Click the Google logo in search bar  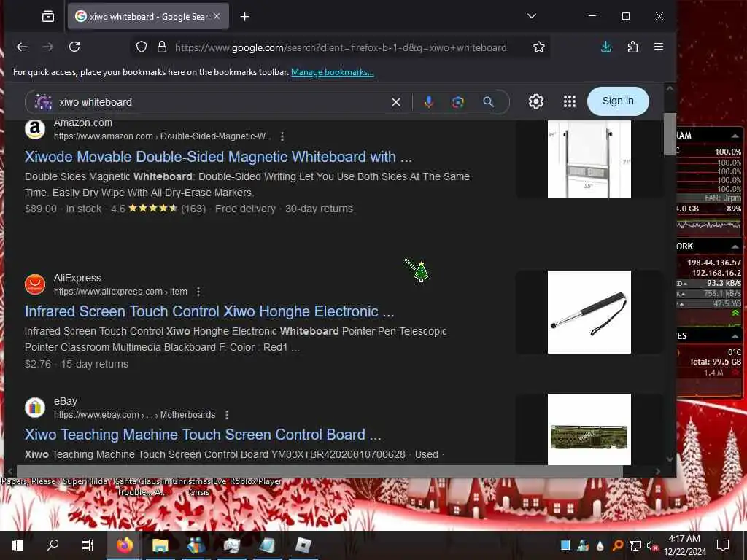(43, 102)
